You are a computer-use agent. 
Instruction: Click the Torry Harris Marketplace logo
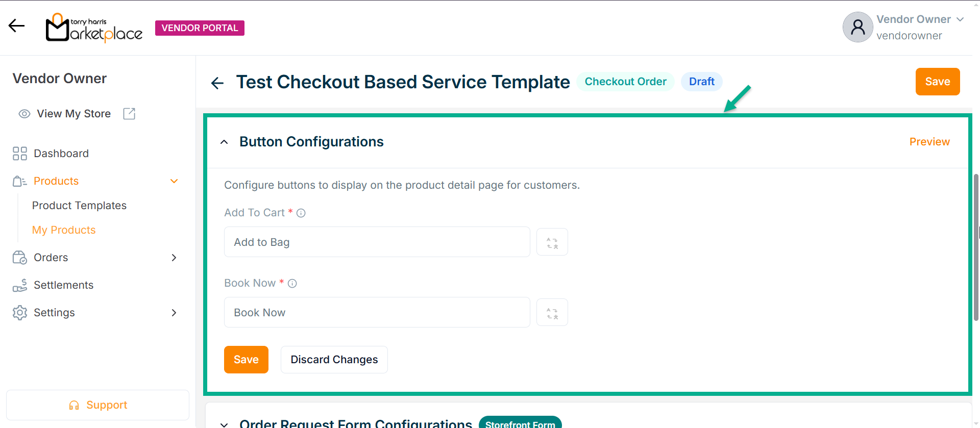pos(94,28)
